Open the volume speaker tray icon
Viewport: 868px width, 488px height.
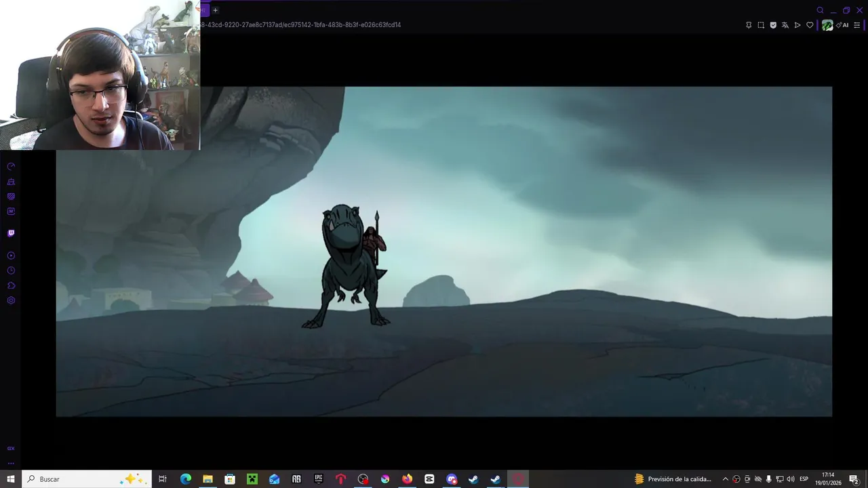[791, 479]
